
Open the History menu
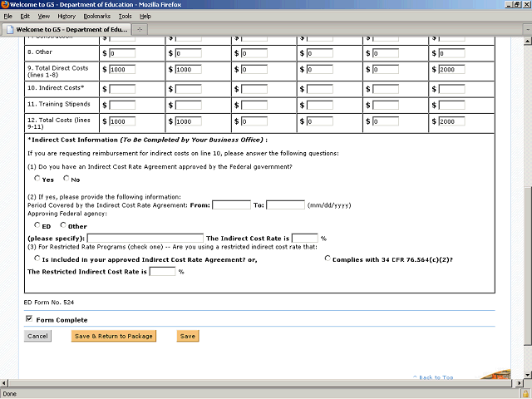point(66,16)
